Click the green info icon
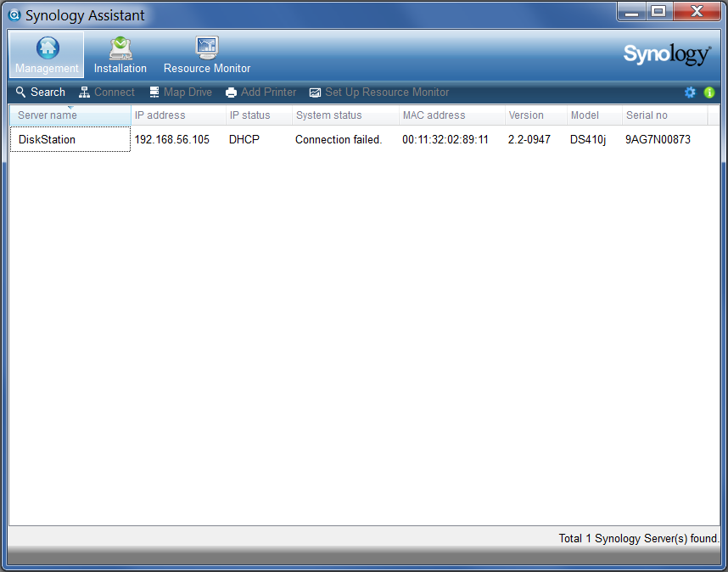Image resolution: width=728 pixels, height=572 pixels. pyautogui.click(x=709, y=93)
